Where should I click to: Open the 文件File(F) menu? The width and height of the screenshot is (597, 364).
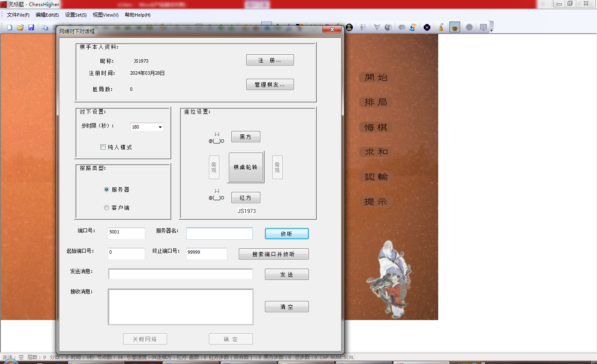18,15
